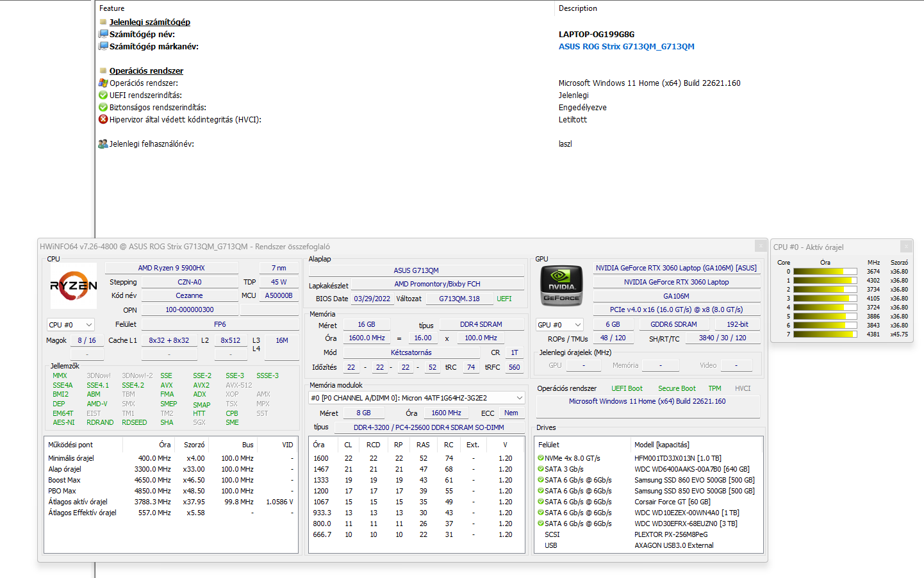Click the status icon beside Corsair Force GT drive
The height and width of the screenshot is (578, 924).
coord(541,502)
